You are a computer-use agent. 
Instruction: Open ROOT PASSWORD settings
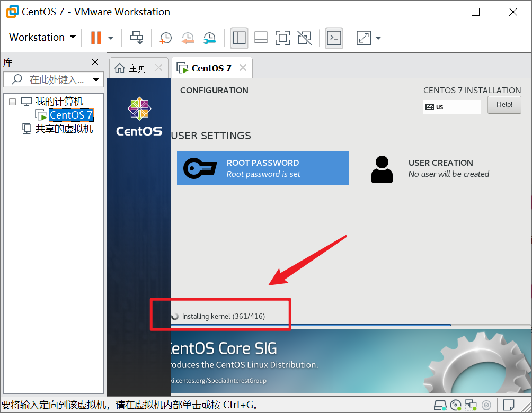coord(263,168)
